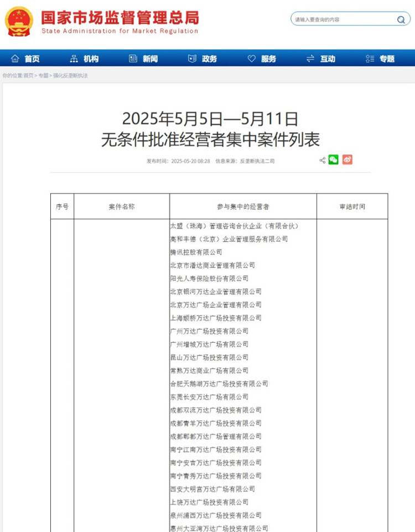Screen dimensions: 415x532
Task: Select row 北京银河万达企业管理有限公司
Action: (216, 292)
